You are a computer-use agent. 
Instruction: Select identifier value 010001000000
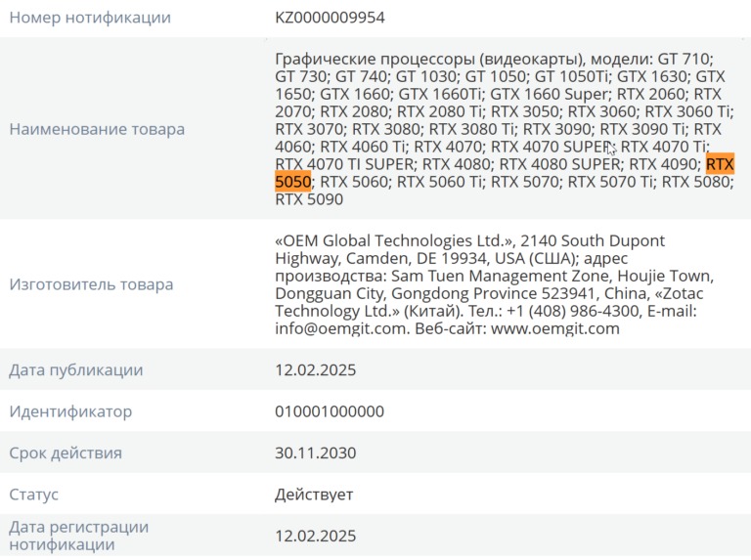pyautogui.click(x=330, y=411)
